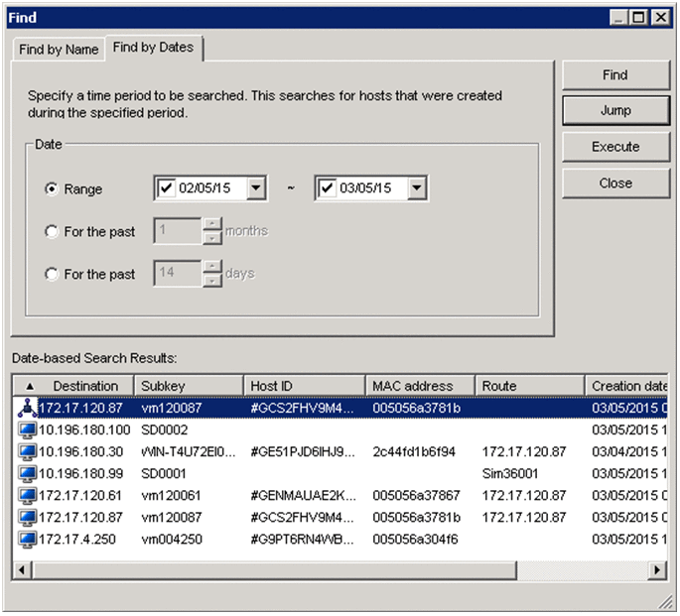Click the network node icon for first 172.17.120.87 row
The height and width of the screenshot is (616, 680).
[28, 407]
